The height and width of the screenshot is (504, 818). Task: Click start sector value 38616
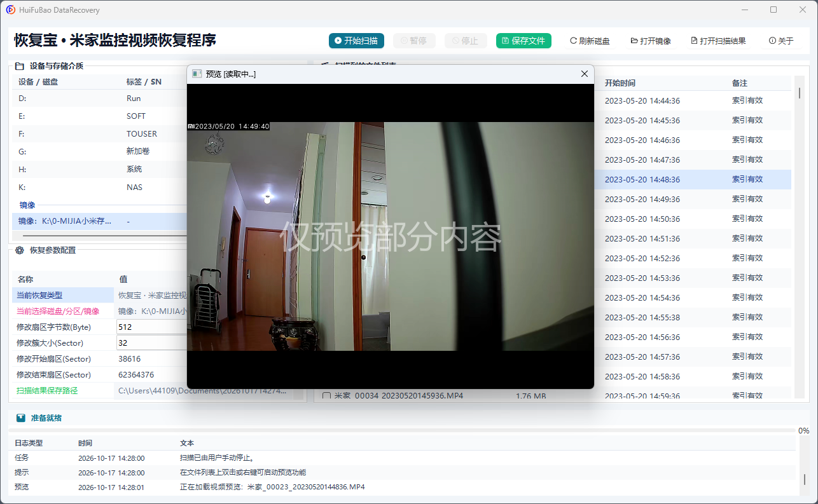pos(130,358)
